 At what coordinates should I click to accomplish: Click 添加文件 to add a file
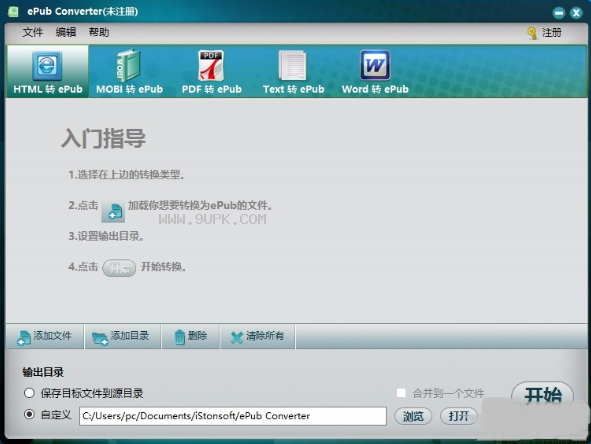[x=44, y=336]
